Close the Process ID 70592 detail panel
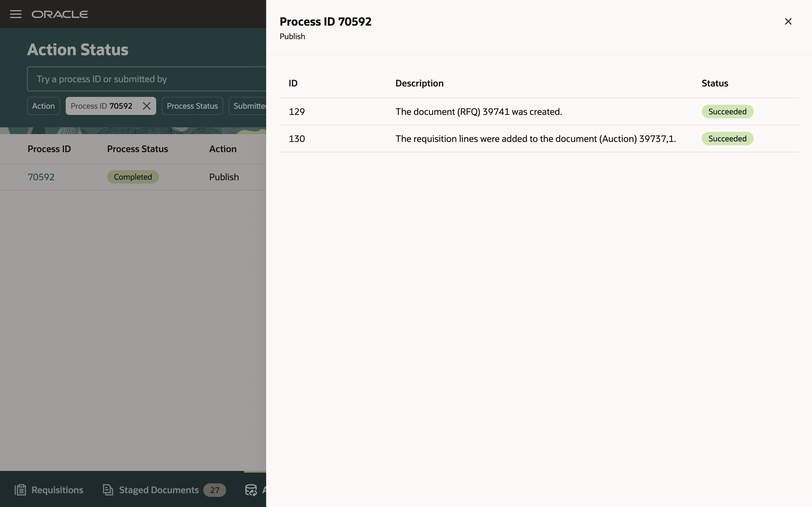 (x=788, y=21)
